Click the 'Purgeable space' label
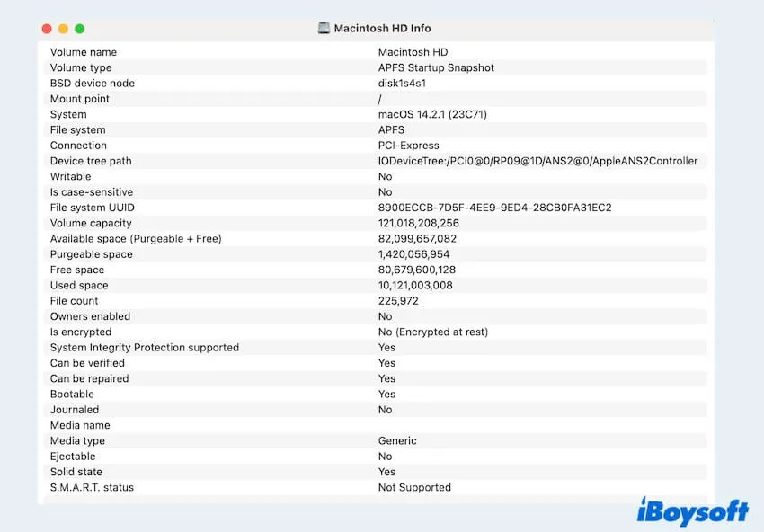 [92, 254]
